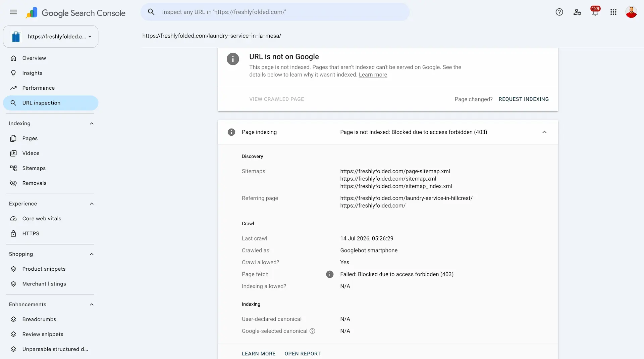
Task: Select URL inspection in sidebar
Action: tap(51, 103)
